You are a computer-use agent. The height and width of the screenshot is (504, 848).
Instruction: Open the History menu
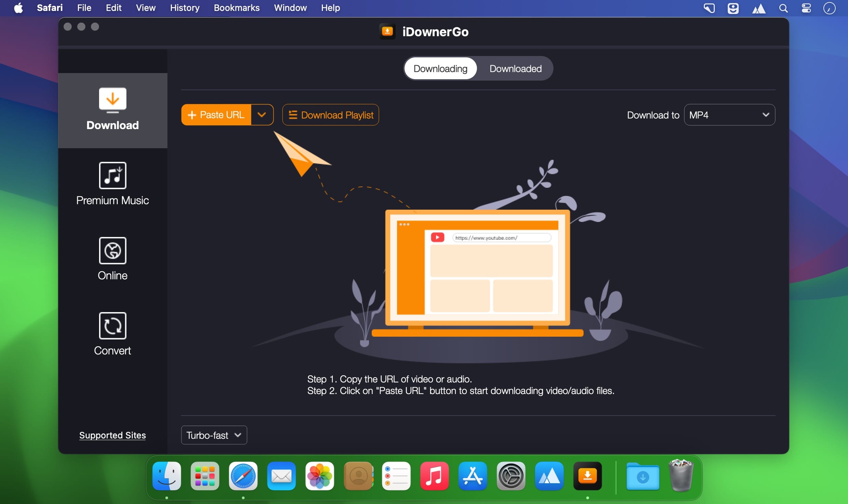coord(184,8)
